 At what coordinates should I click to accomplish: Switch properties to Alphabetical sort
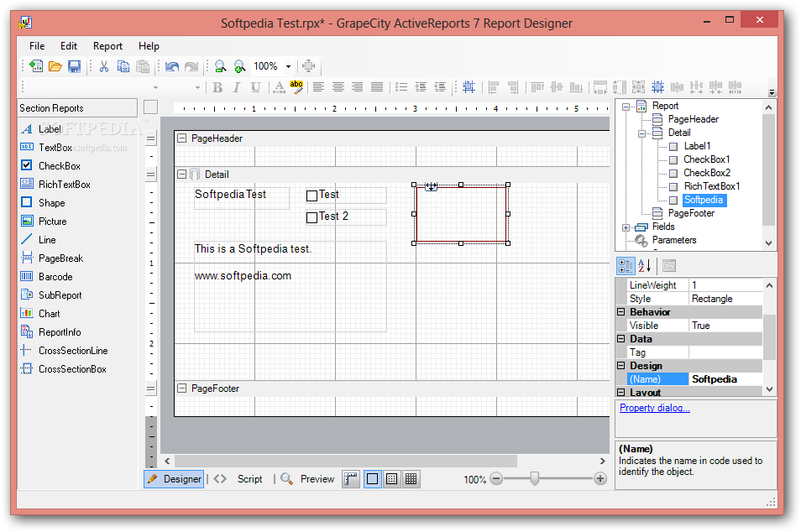coord(645,266)
